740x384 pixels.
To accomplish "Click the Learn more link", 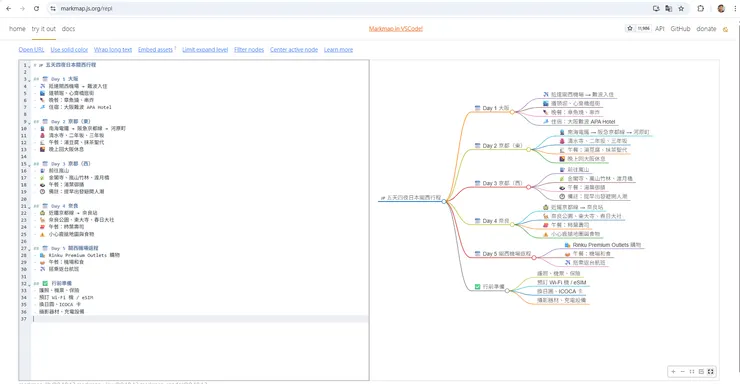I will coord(338,50).
